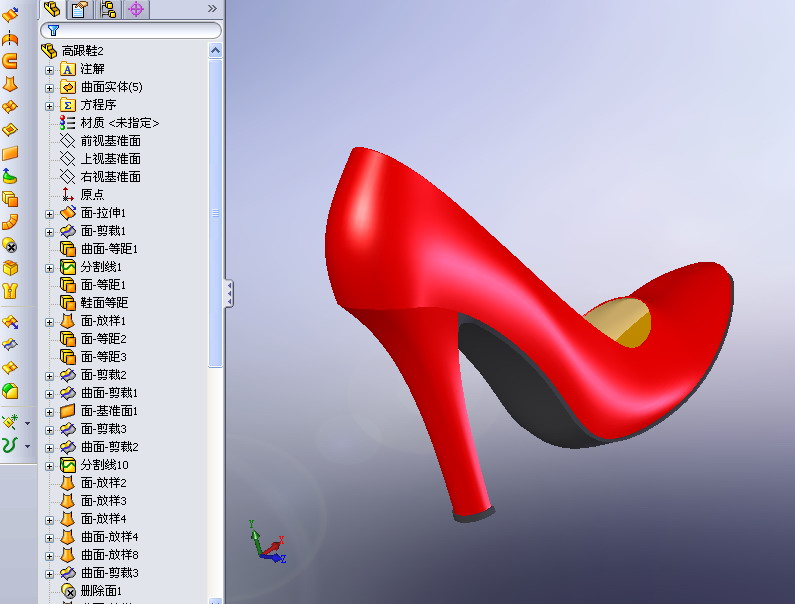
Task: Switch to the FeatureManager design tree tab
Action: (x=53, y=9)
